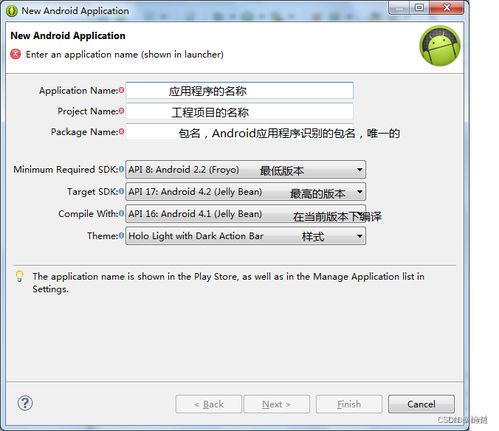The width and height of the screenshot is (499, 431).
Task: Open the Minimum Required SDK dropdown
Action: 246,169
